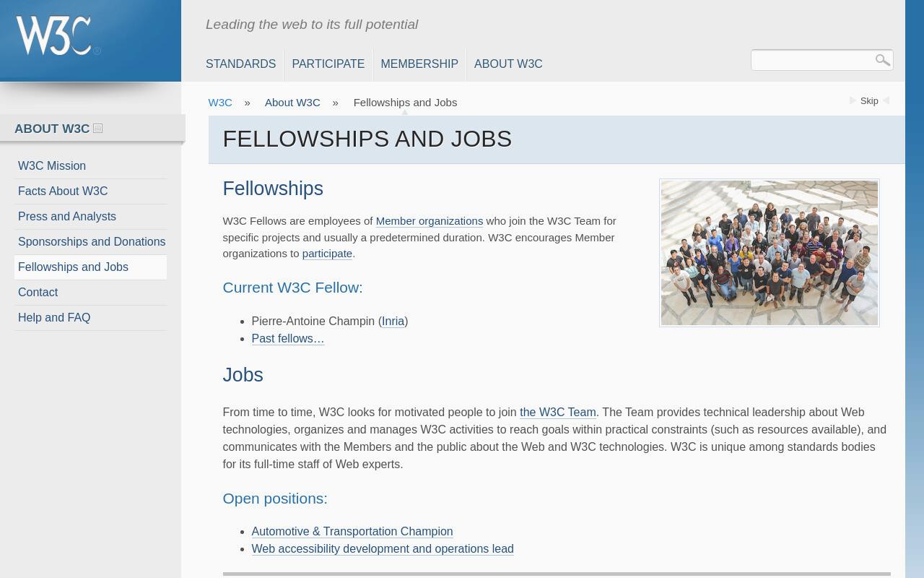Open Automotive & Transportation Champion position

click(x=352, y=532)
